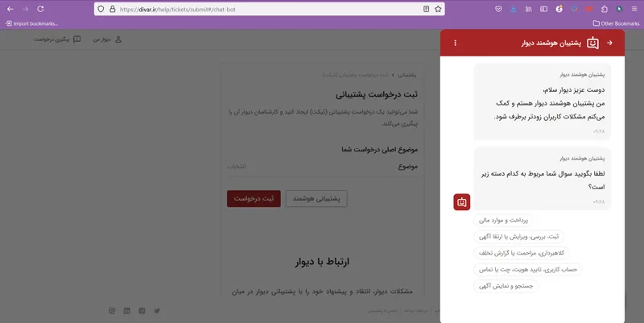644x323 pixels.
Task: Open site info via the padlock icon
Action: tap(112, 9)
